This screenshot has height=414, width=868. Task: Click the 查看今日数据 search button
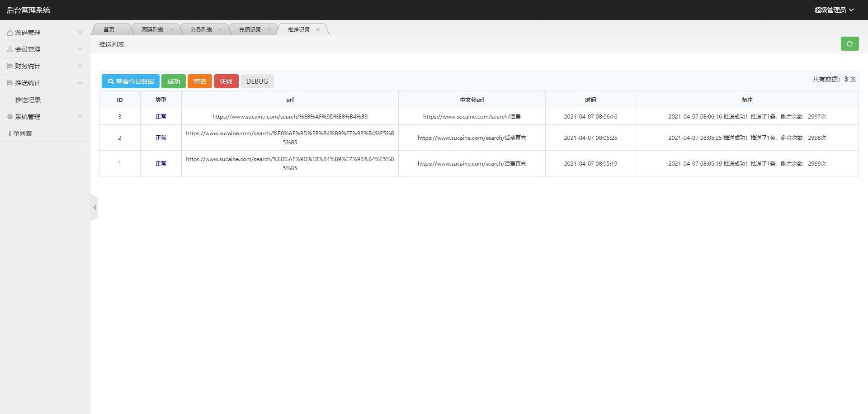pyautogui.click(x=130, y=81)
